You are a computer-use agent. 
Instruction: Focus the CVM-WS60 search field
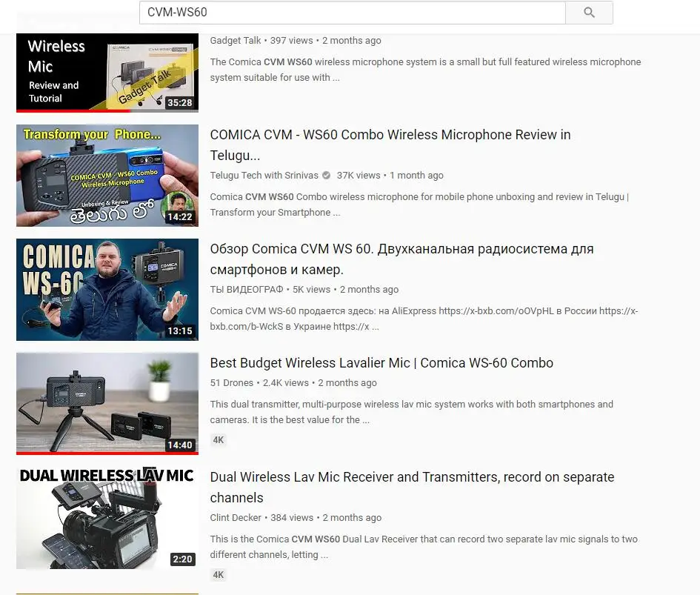point(353,13)
